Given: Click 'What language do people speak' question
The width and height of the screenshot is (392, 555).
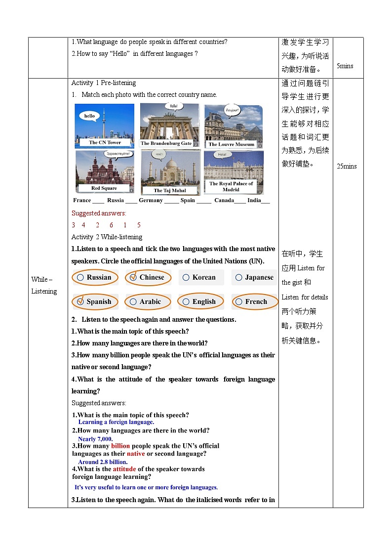Looking at the screenshot, I should [x=150, y=42].
